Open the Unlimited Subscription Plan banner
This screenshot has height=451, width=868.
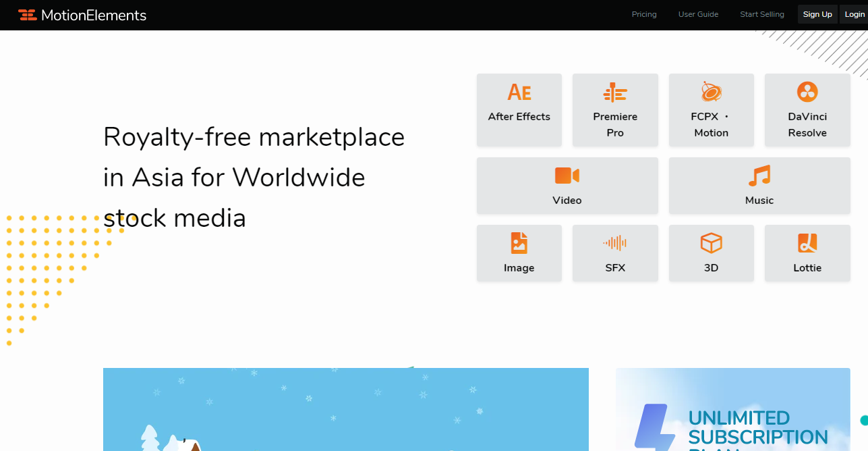tap(733, 409)
